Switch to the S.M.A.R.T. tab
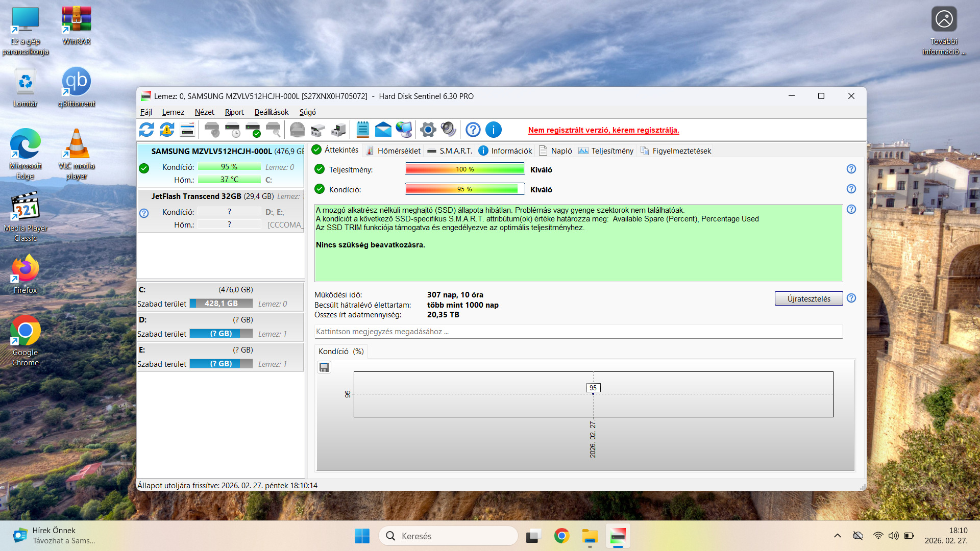 coord(450,151)
